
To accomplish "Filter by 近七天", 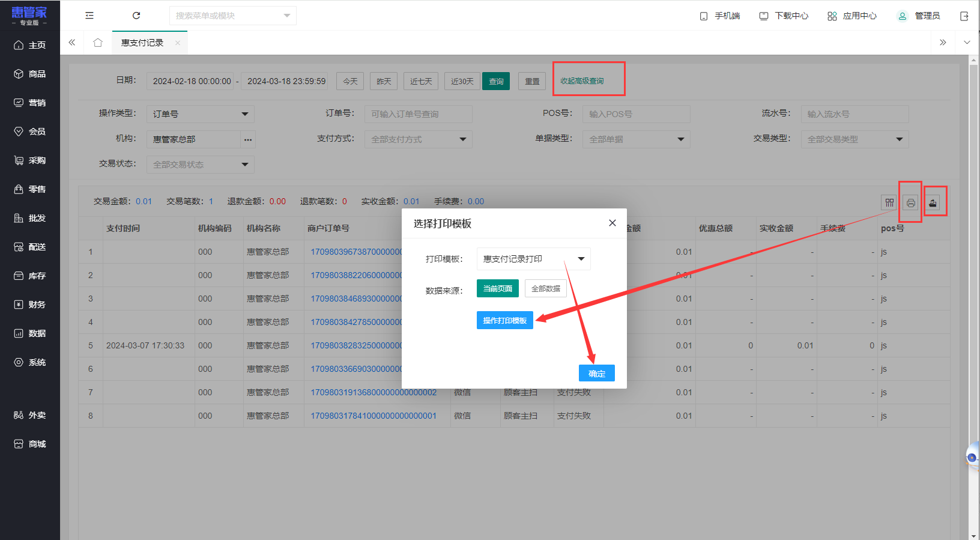I will 421,81.
